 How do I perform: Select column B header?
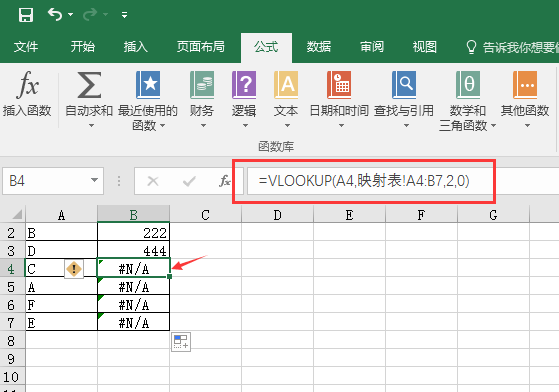point(133,215)
